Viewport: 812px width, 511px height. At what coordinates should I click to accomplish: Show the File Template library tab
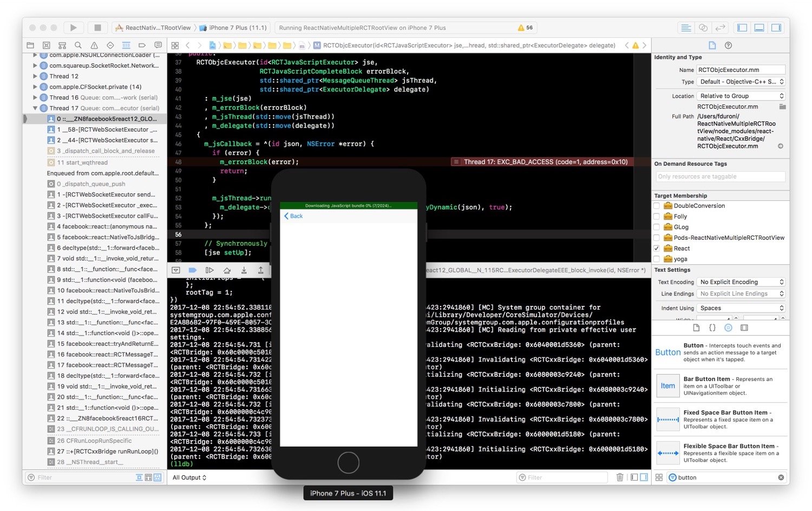pyautogui.click(x=696, y=327)
